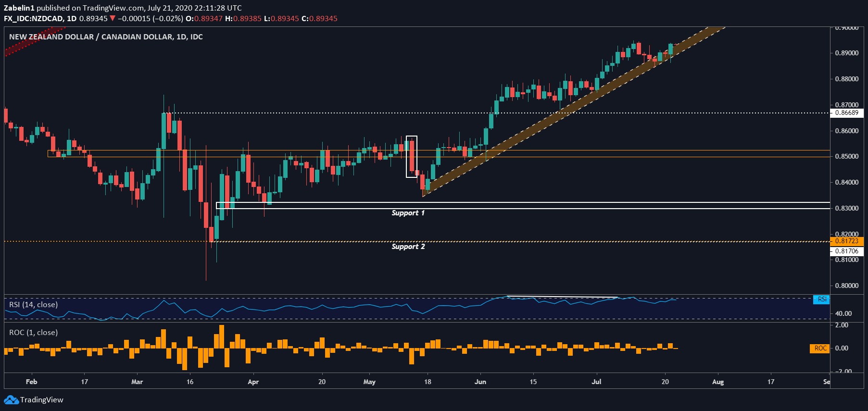Click the 0.89000 price axis tick
Image resolution: width=868 pixels, height=411 pixels.
pyautogui.click(x=846, y=53)
